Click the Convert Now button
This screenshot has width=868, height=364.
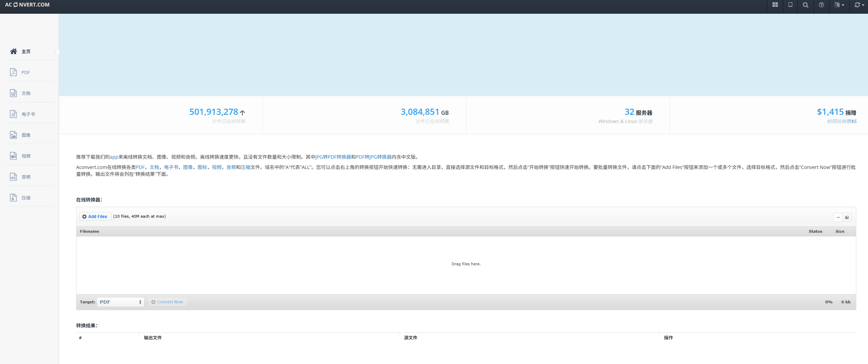(x=167, y=302)
